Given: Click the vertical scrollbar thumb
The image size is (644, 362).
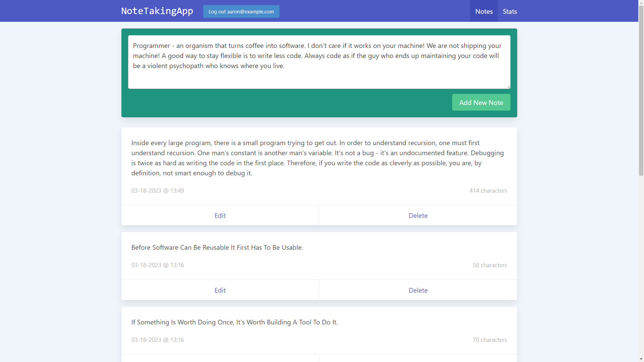Looking at the screenshot, I should click(x=641, y=90).
